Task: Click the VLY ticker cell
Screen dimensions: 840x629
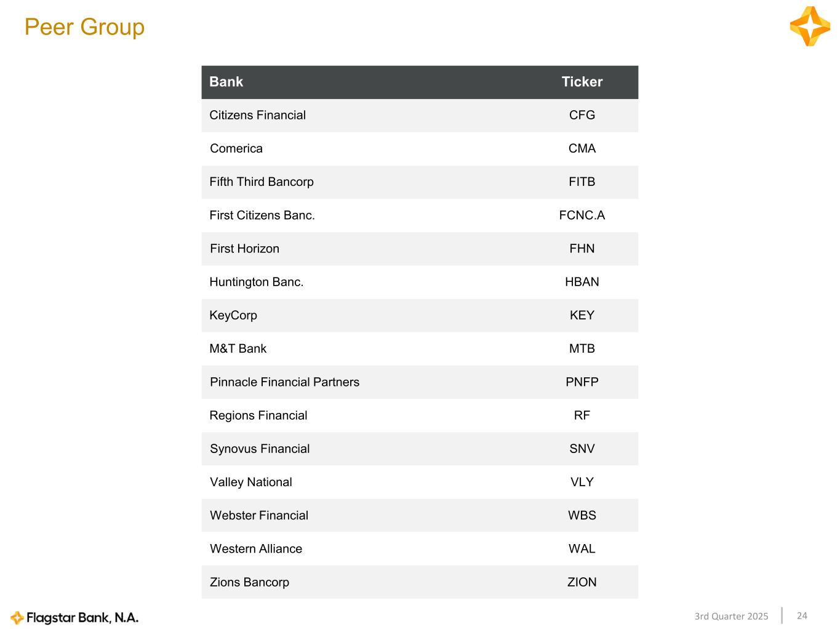Action: pyautogui.click(x=582, y=482)
